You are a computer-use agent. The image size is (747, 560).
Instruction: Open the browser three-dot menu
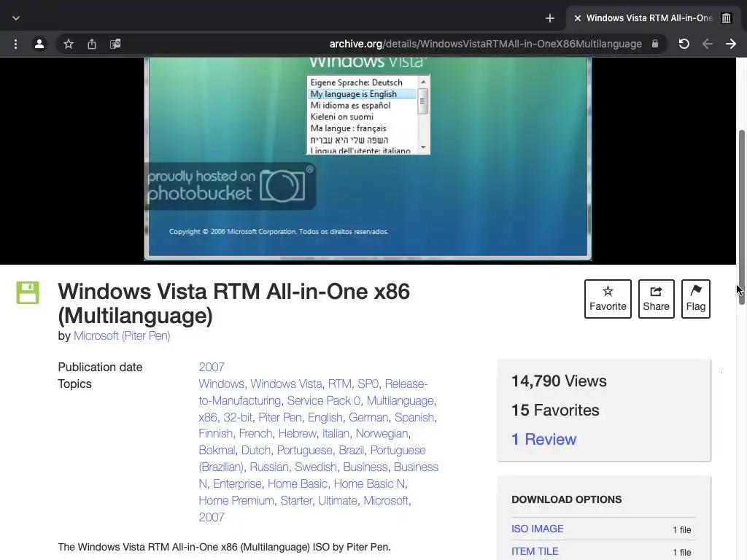(x=16, y=44)
